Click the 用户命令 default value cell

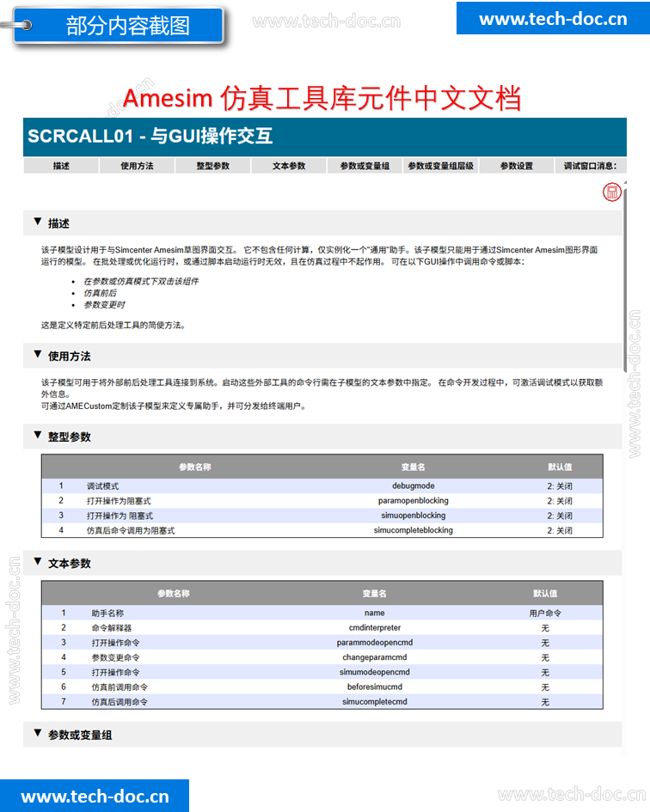[545, 614]
